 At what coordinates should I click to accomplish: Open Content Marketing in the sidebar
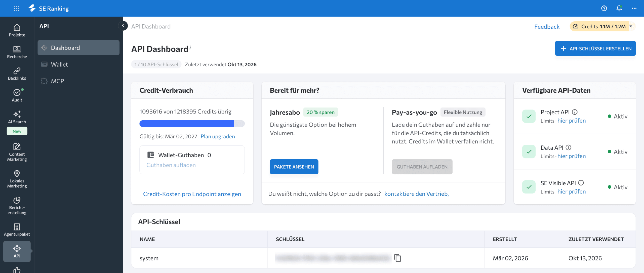click(17, 152)
